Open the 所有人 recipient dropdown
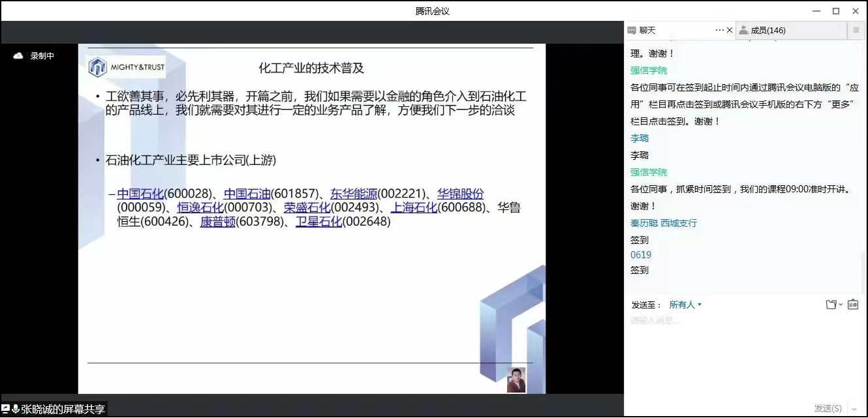Screen dimensions: 868x418 (685, 305)
